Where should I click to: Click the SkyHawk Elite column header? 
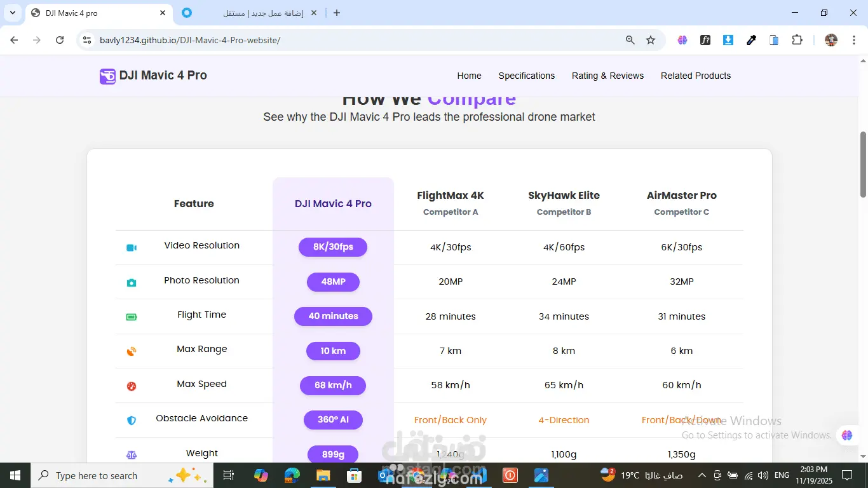click(x=564, y=203)
